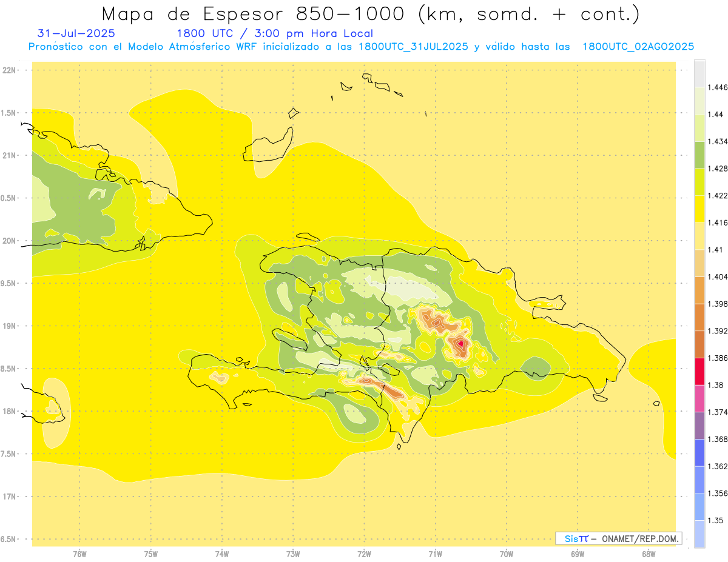This screenshot has height=562, width=728.
Task: Click the tan swatch between 1.404 and 1.41
Action: (699, 263)
